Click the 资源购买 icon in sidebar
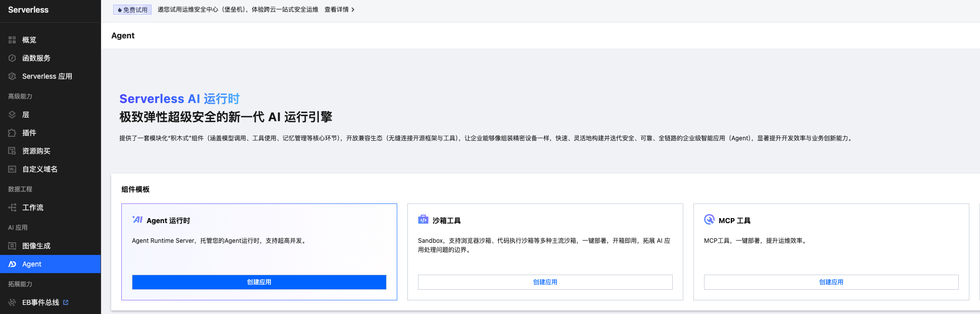The width and height of the screenshot is (980, 314). (x=12, y=151)
